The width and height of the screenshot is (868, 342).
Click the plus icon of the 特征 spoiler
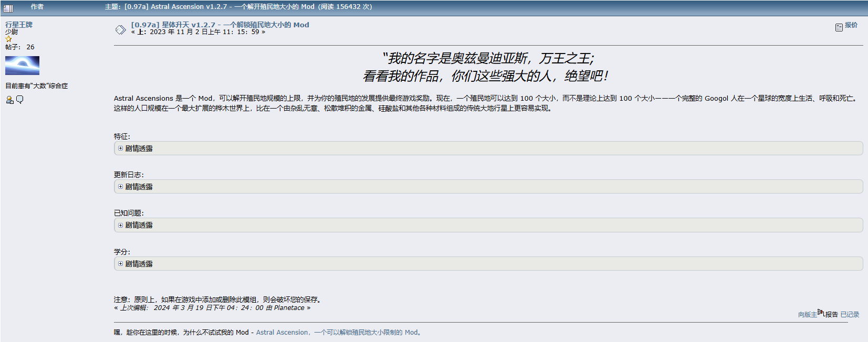120,148
